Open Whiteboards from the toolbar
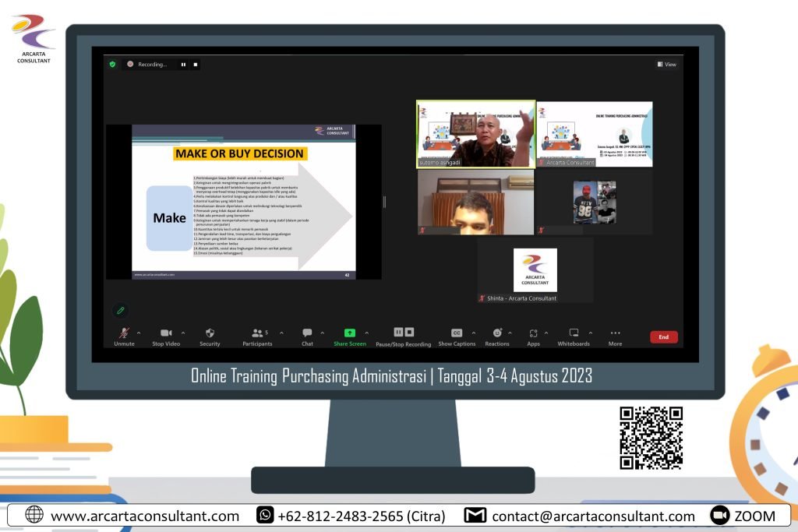Screen dimensions: 798x532 [x=574, y=333]
